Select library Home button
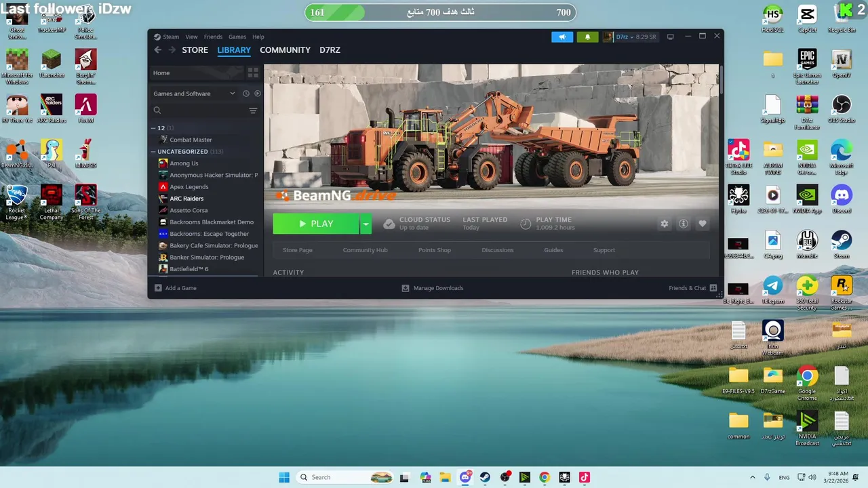 click(196, 73)
